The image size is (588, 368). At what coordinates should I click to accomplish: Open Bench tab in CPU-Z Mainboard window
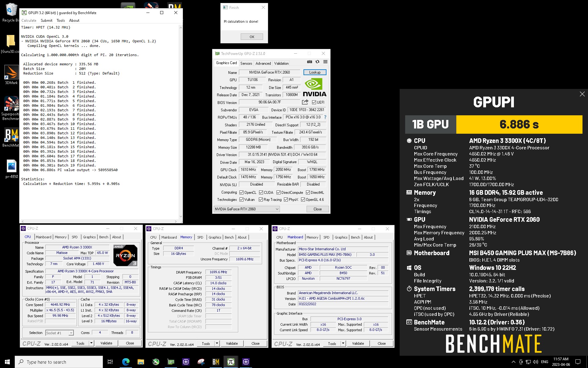click(355, 237)
